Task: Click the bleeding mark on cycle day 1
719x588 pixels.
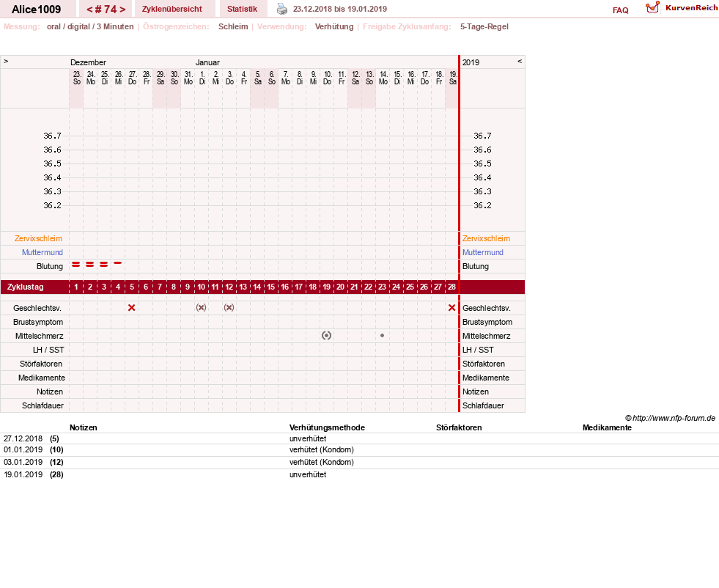Action: pyautogui.click(x=76, y=265)
